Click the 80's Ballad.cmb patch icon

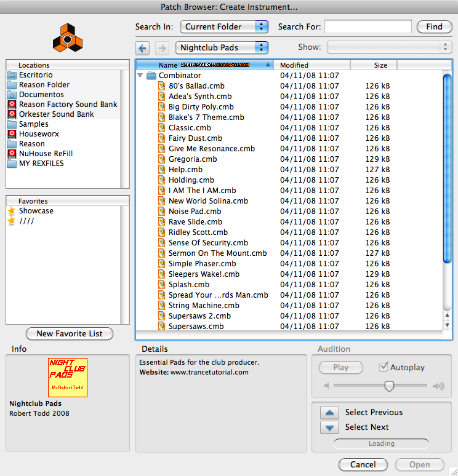162,86
